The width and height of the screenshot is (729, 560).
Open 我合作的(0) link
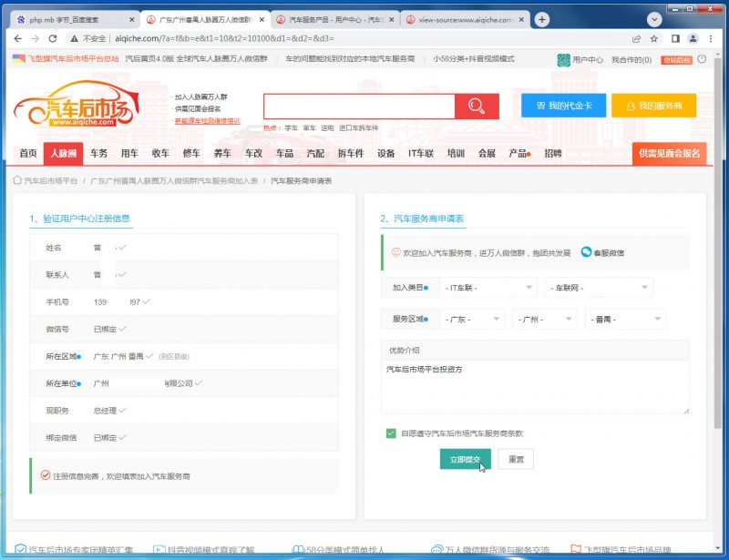(631, 59)
